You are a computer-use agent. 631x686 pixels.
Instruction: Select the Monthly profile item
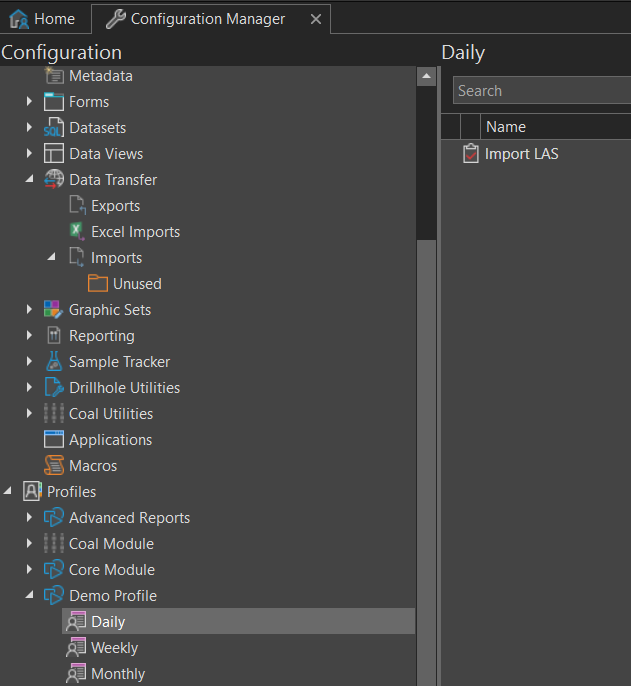[x=117, y=674]
